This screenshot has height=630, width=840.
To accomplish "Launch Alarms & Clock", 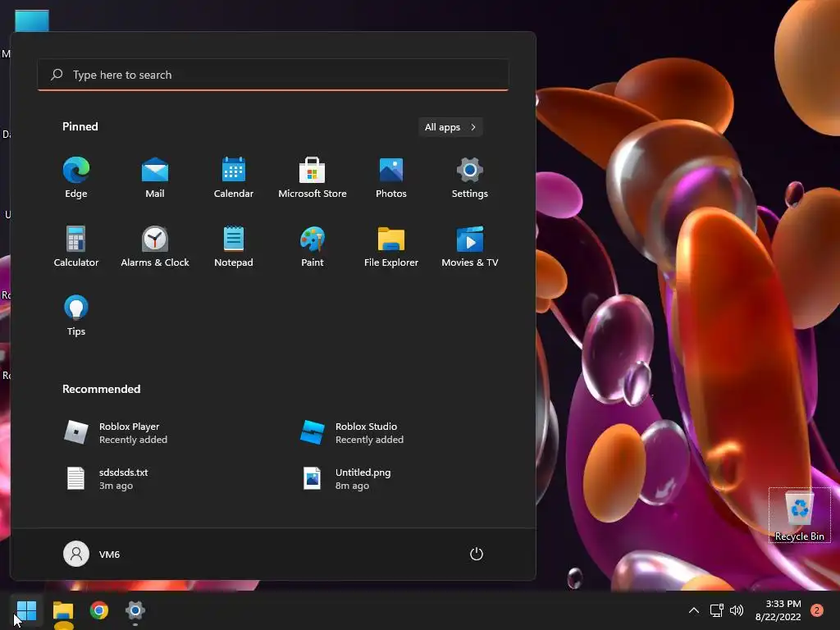I will coord(155,246).
